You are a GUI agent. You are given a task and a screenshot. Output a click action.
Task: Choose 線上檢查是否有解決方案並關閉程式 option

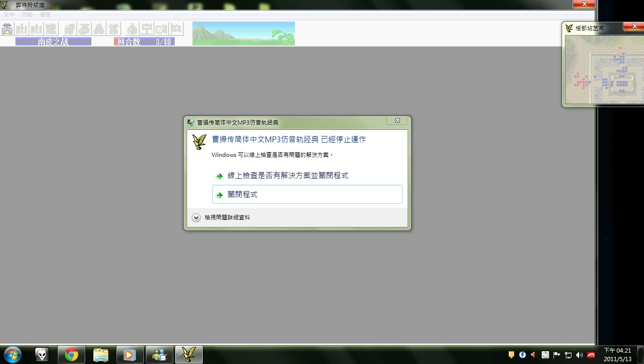(x=288, y=176)
